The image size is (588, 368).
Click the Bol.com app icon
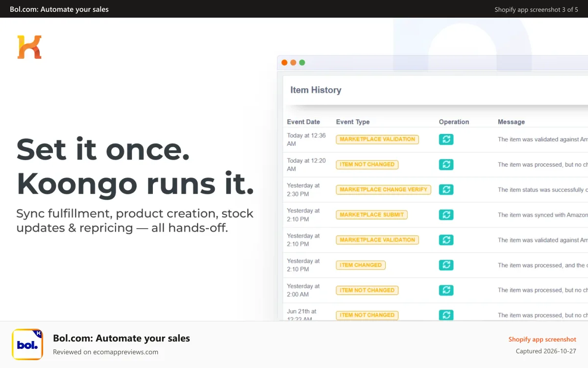coord(27,344)
